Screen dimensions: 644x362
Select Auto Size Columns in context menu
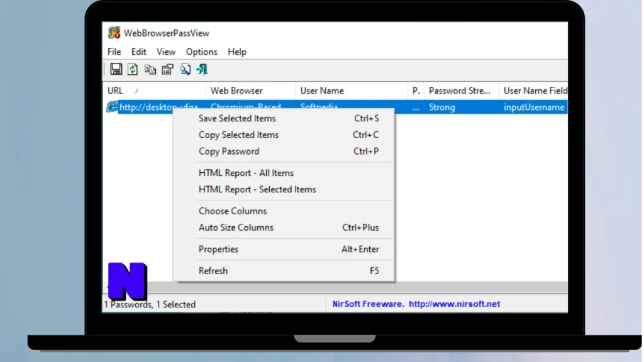pyautogui.click(x=284, y=228)
